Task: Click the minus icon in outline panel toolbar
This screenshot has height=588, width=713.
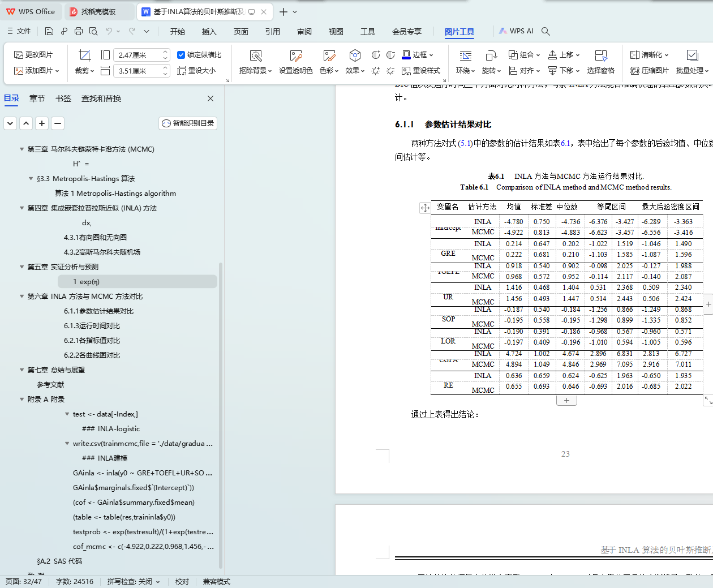Action: tap(58, 123)
